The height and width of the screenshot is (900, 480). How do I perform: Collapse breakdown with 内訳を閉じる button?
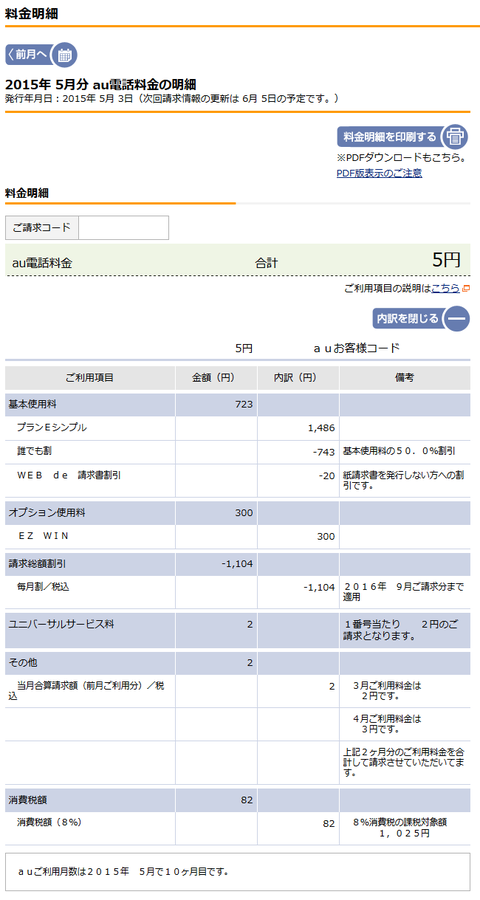tap(408, 318)
